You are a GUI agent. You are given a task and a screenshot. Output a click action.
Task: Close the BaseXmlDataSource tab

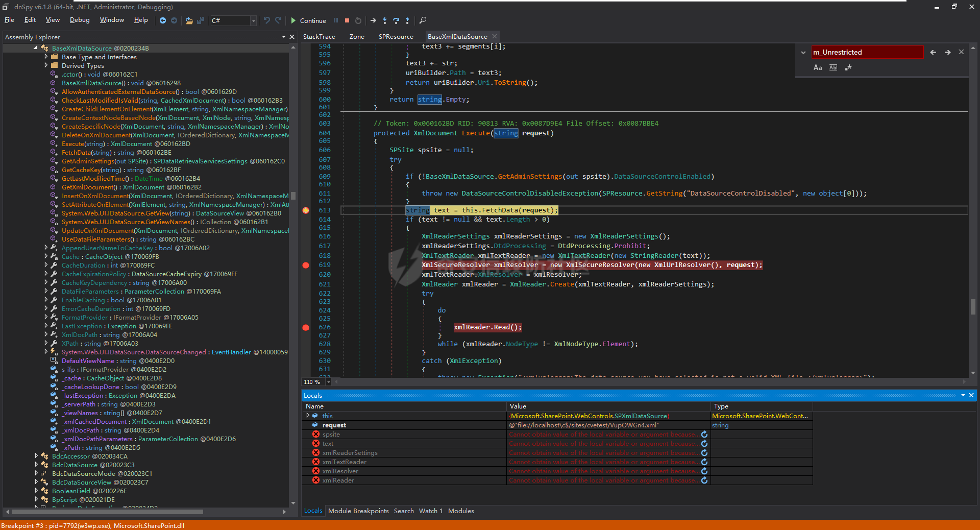[x=495, y=36]
